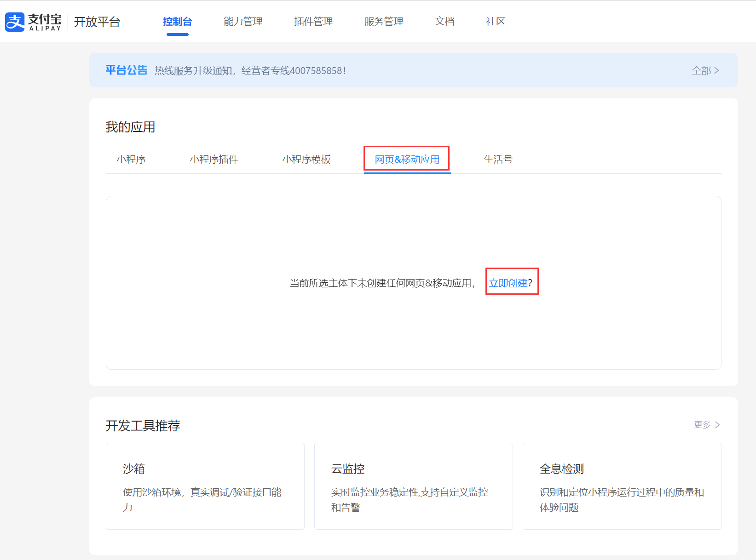Open the 社区 section

pyautogui.click(x=495, y=22)
